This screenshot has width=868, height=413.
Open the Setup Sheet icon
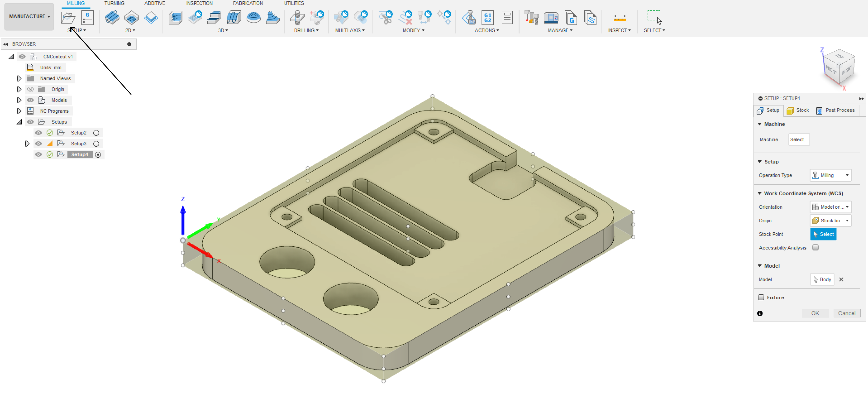pos(507,18)
